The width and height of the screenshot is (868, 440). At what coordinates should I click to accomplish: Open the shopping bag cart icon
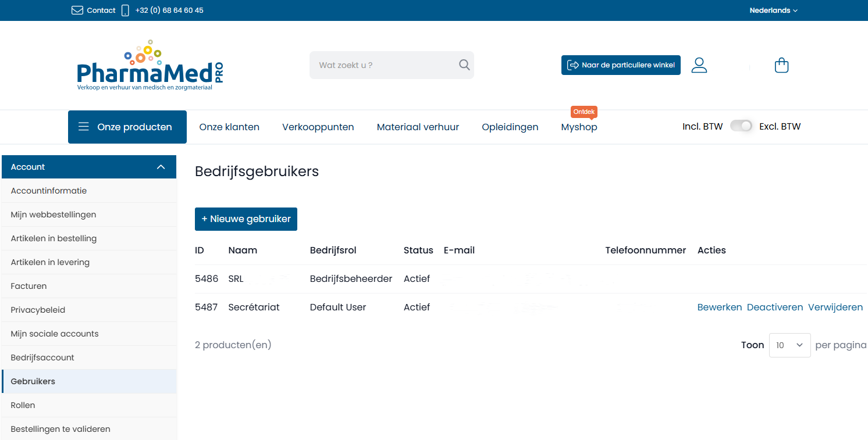pos(781,65)
